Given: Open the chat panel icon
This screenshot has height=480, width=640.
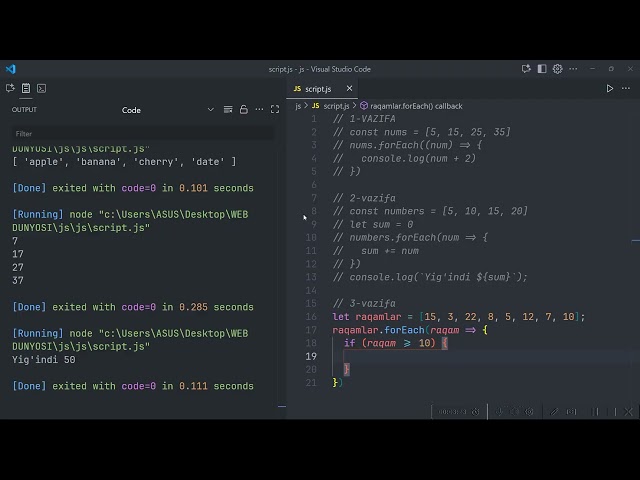Looking at the screenshot, I should pyautogui.click(x=10, y=88).
